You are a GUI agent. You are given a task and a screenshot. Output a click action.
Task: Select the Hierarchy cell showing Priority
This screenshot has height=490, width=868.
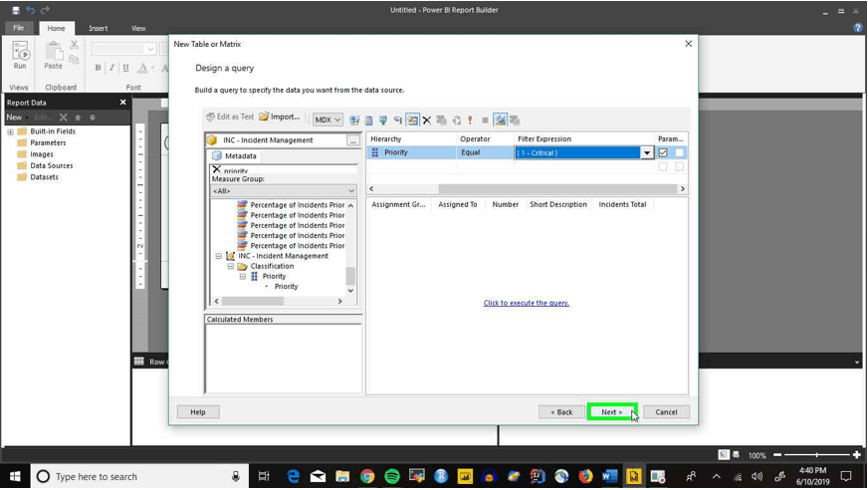[411, 152]
